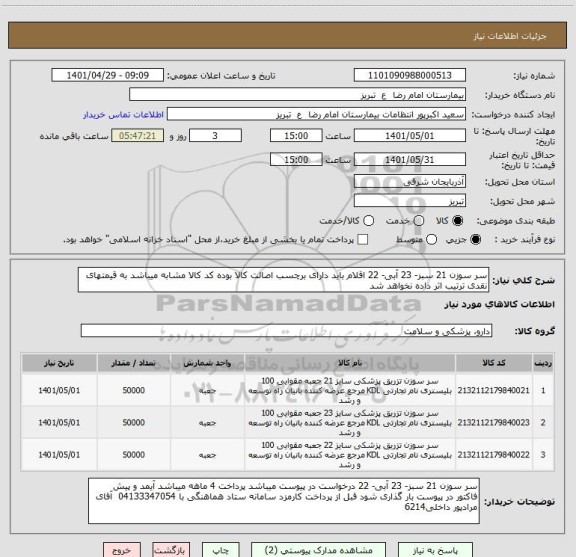Click unit جعبه in row 3
Screen dimensions: 576x557
208,455
